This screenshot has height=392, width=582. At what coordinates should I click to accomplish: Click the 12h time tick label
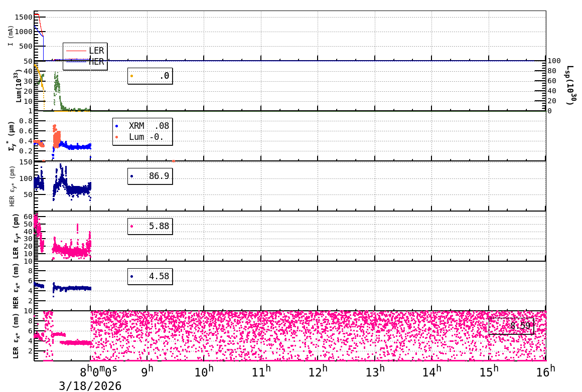pos(318,371)
